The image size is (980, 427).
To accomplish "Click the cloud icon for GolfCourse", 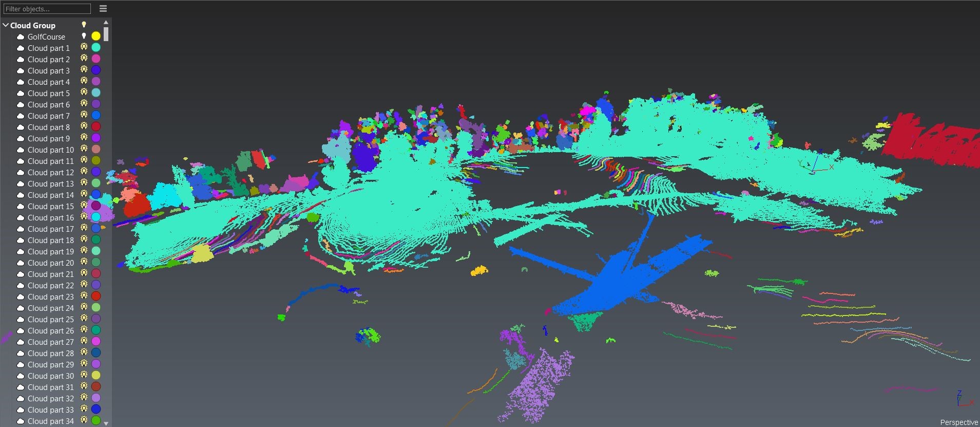I will (x=21, y=37).
